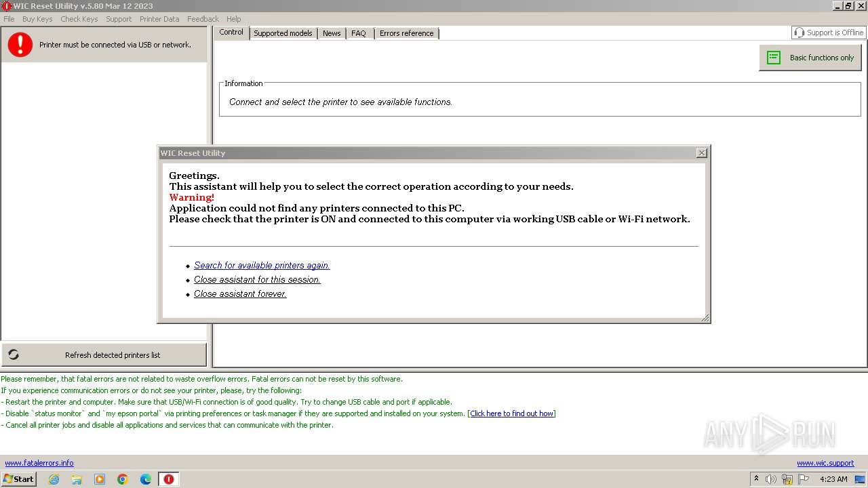
Task: Click WIC Reset Utility taskbar button
Action: pyautogui.click(x=169, y=479)
